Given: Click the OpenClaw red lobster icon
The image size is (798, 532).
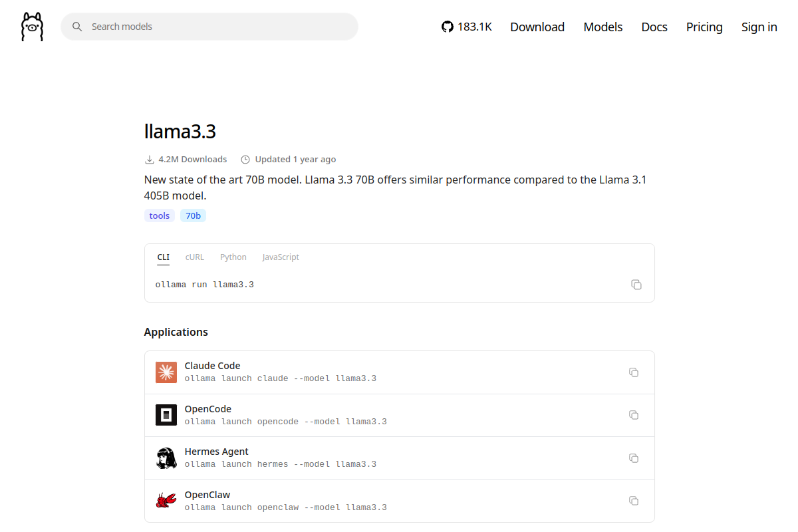Looking at the screenshot, I should click(166, 501).
